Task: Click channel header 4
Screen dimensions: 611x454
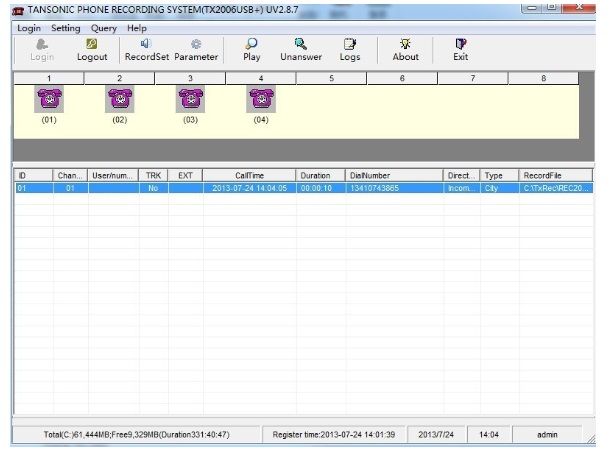Action: (261, 78)
